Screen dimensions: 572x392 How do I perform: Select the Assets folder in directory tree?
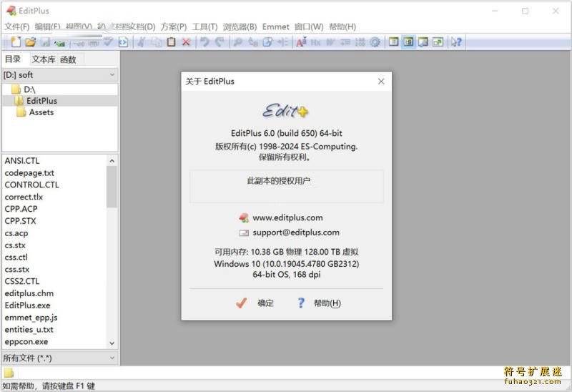[x=41, y=112]
